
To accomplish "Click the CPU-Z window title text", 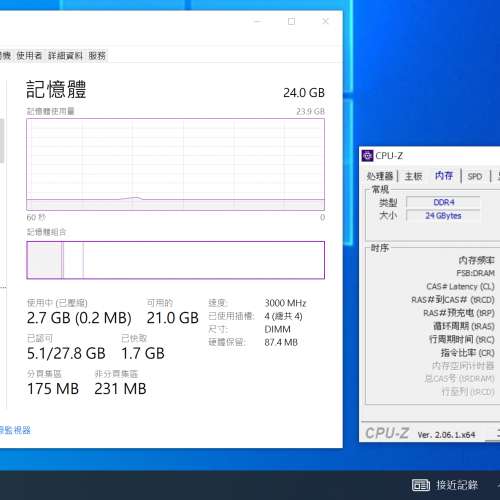I will click(x=389, y=156).
